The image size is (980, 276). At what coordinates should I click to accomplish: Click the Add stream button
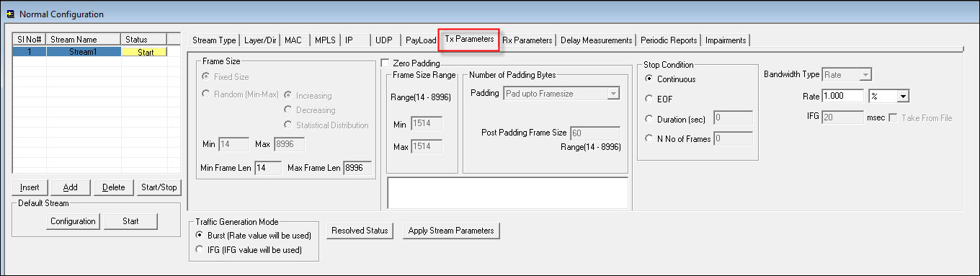pos(71,187)
